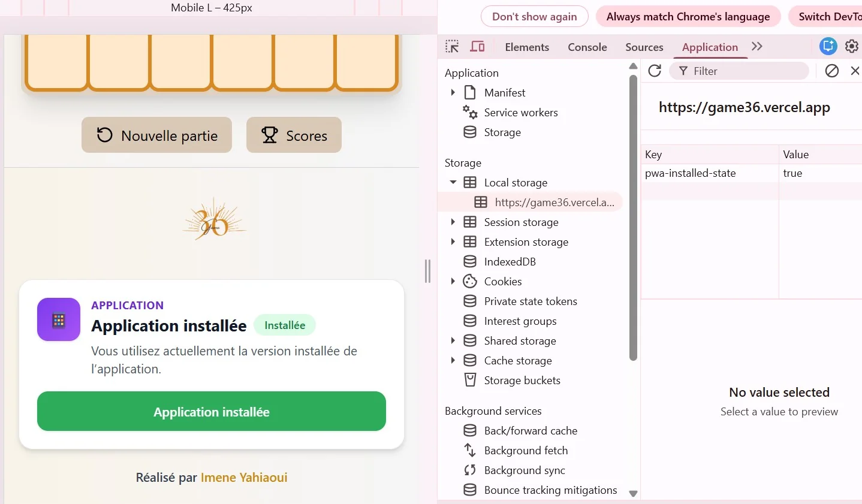
Task: Click the Cache storage icon
Action: click(x=470, y=360)
